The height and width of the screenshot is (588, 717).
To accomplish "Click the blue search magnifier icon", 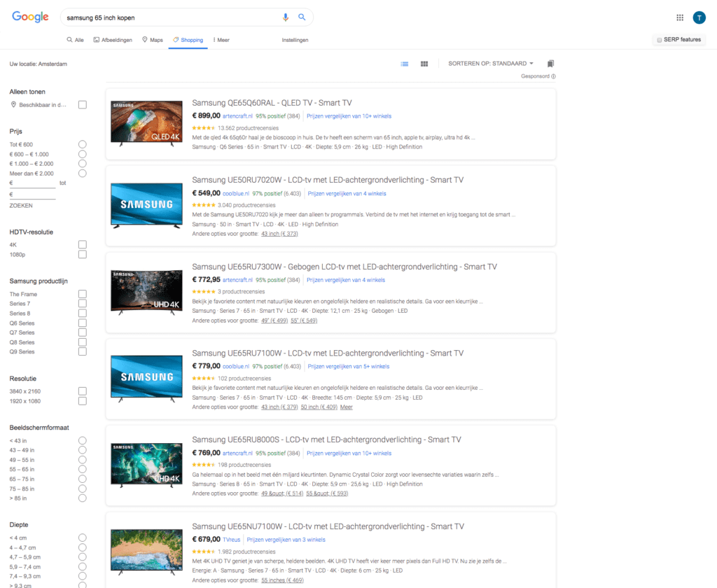I will pos(302,17).
